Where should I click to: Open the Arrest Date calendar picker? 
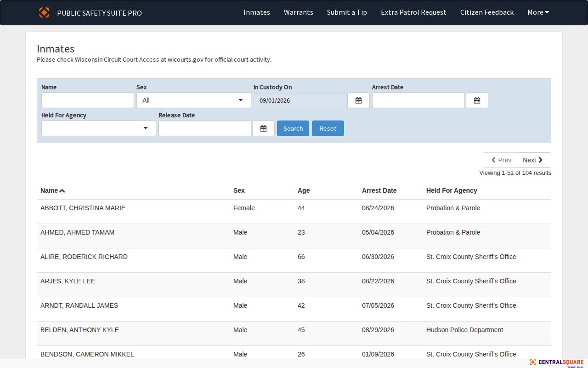[477, 100]
